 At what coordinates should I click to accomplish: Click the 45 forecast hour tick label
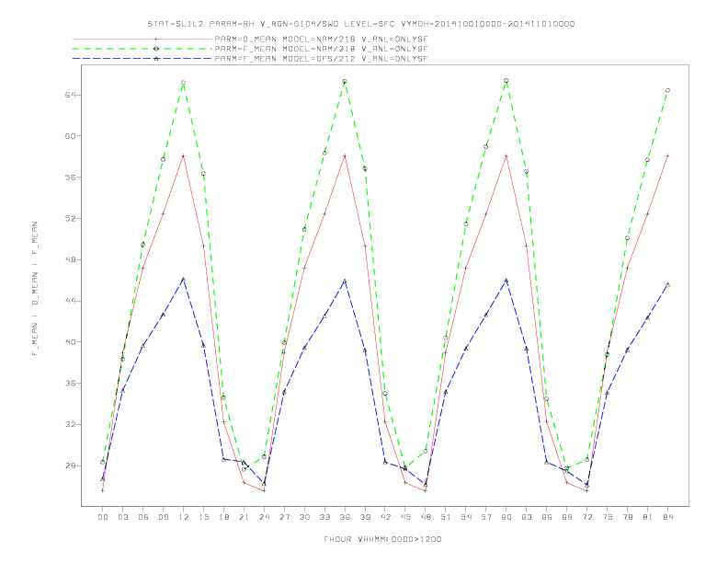[x=405, y=517]
